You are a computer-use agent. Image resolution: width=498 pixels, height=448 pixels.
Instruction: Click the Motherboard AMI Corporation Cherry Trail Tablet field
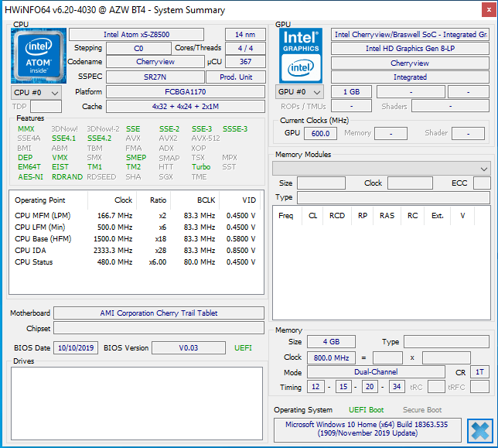[x=159, y=313]
